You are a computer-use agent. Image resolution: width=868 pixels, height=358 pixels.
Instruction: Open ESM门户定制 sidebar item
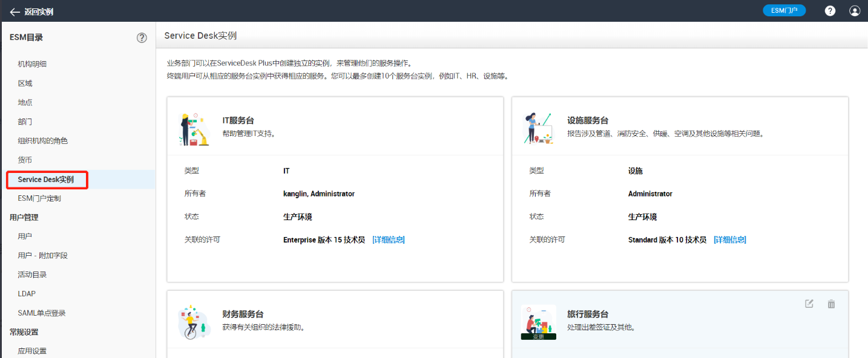coord(39,198)
